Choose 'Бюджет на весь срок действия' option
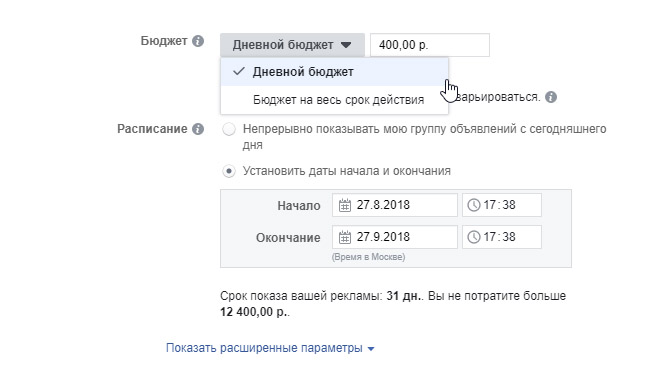This screenshot has width=645, height=388. 334,100
